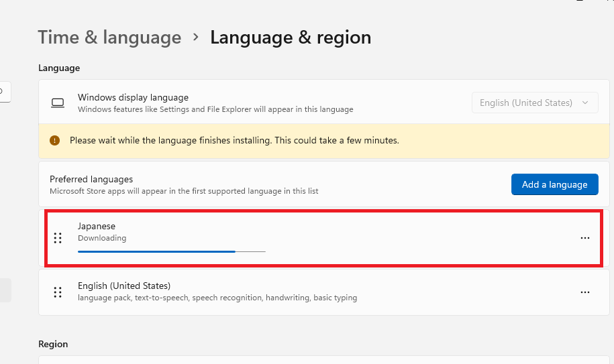Open the three-dot menu for Japanese

[x=585, y=238]
